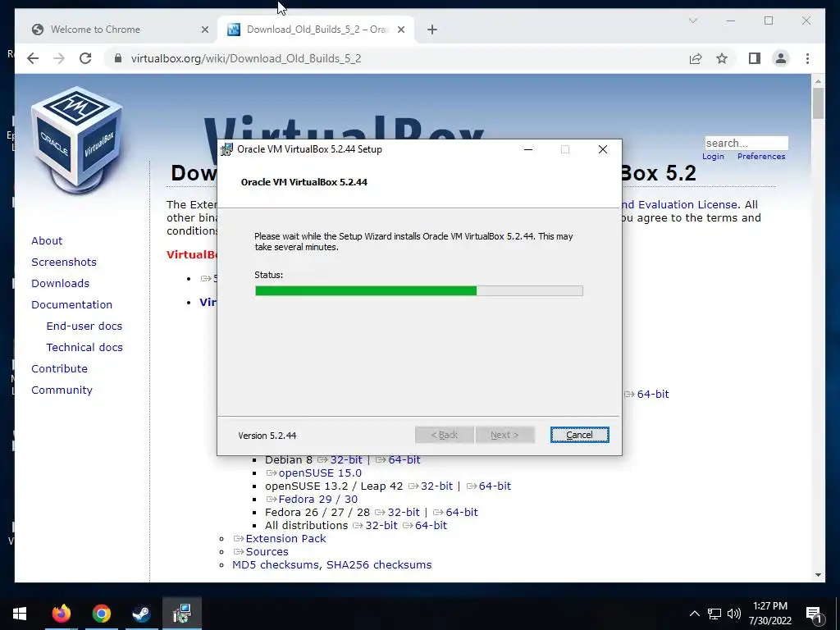Screen dimensions: 840x630
Task: Click the Login link
Action: click(x=713, y=157)
